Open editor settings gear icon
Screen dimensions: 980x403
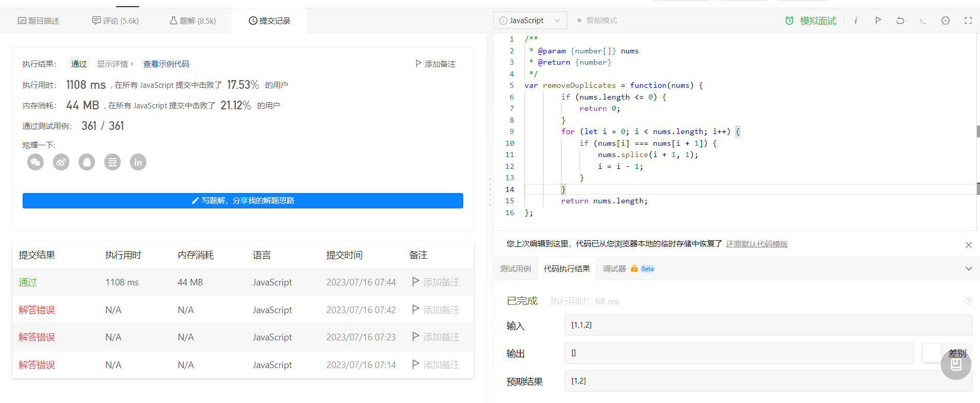(946, 21)
